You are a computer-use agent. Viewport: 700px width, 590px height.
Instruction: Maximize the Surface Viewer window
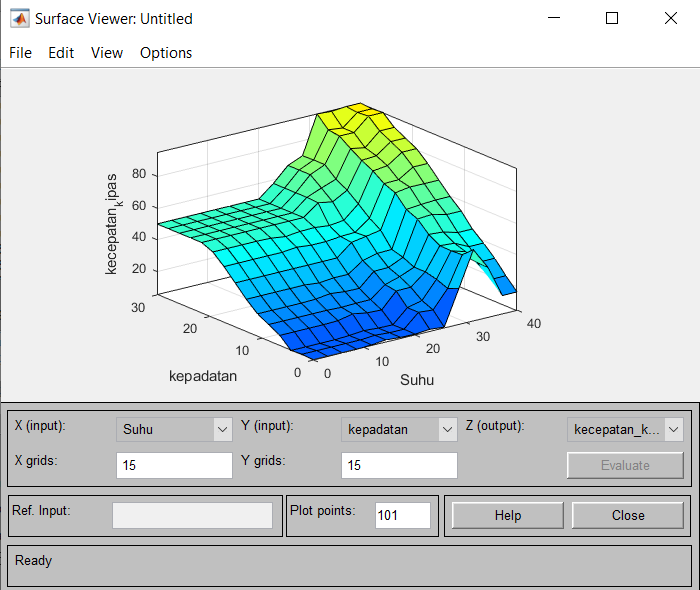pyautogui.click(x=612, y=18)
